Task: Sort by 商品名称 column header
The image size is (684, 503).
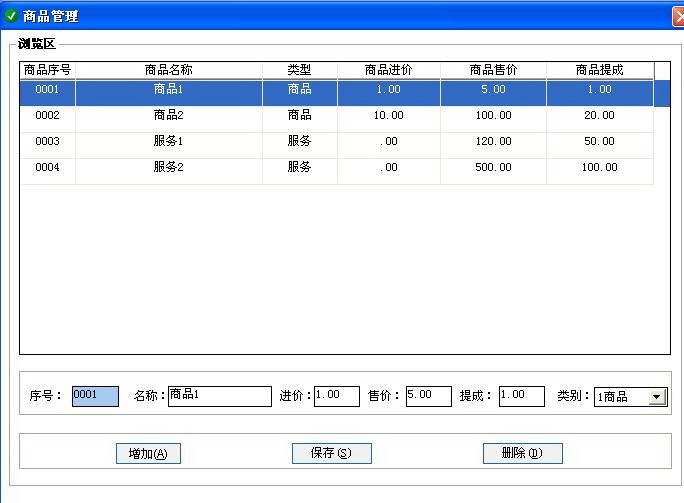Action: point(169,70)
